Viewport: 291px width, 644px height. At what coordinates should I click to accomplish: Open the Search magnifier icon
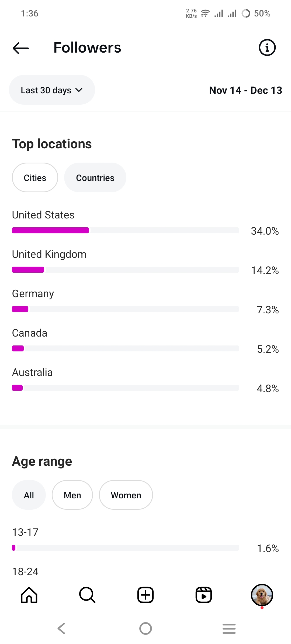point(87,595)
